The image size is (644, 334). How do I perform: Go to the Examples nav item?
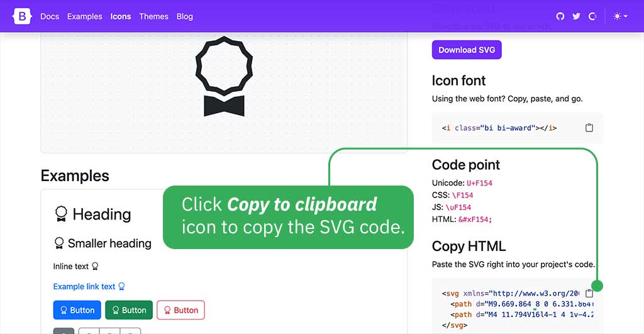(x=84, y=16)
